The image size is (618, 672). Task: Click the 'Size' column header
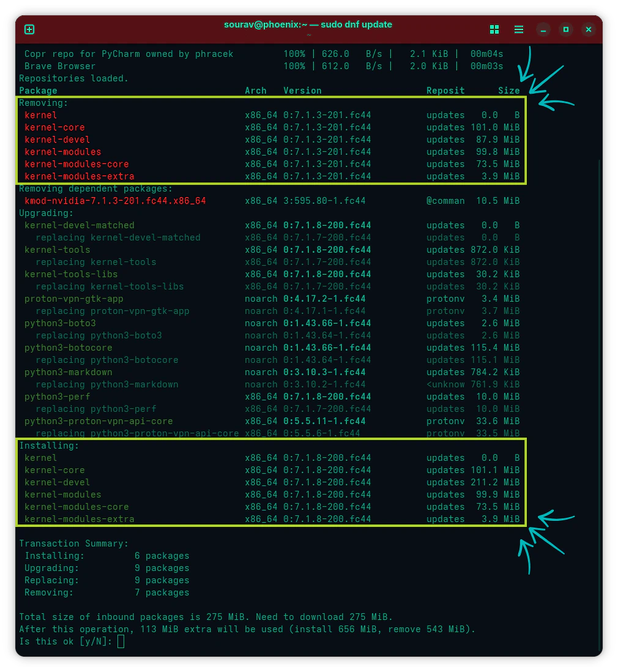click(x=508, y=91)
